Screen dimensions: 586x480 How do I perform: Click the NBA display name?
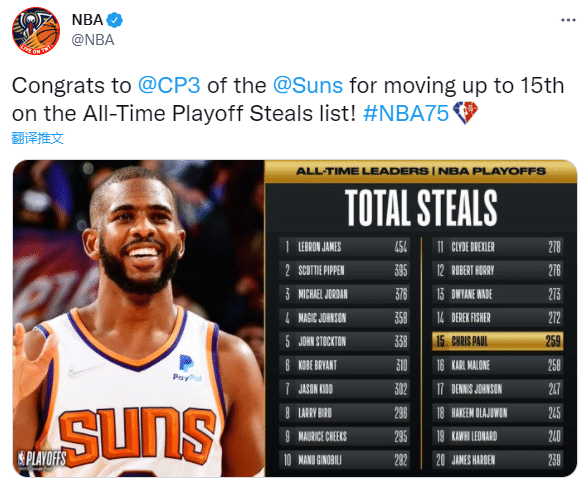(x=87, y=20)
